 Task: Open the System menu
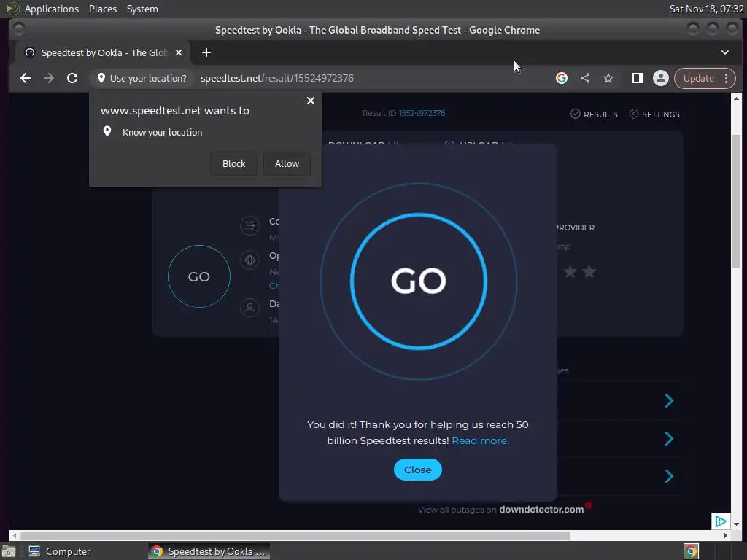142,9
